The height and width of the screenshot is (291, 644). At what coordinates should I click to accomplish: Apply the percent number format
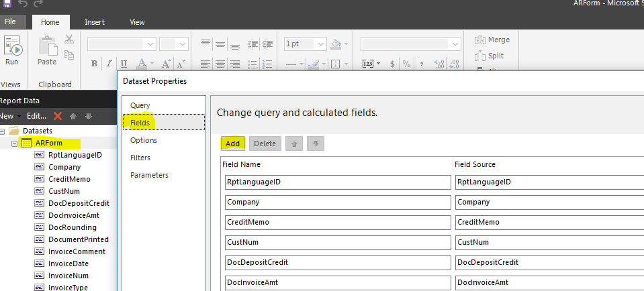tap(406, 64)
